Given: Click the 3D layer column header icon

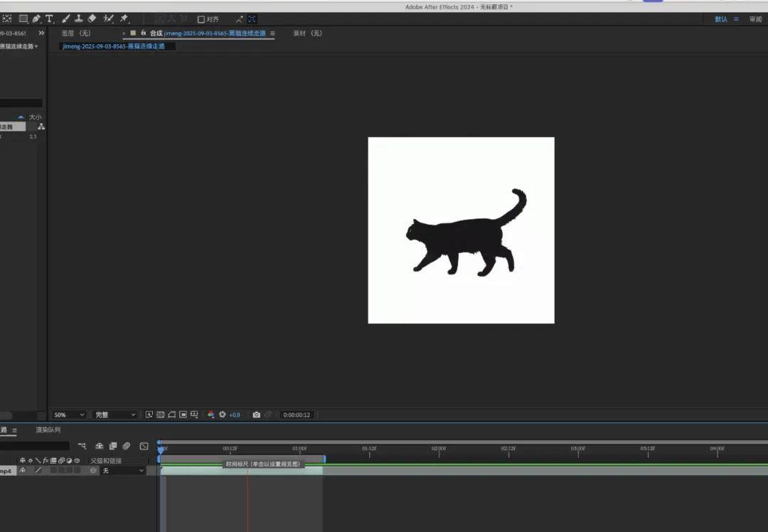Looking at the screenshot, I should tap(77, 460).
